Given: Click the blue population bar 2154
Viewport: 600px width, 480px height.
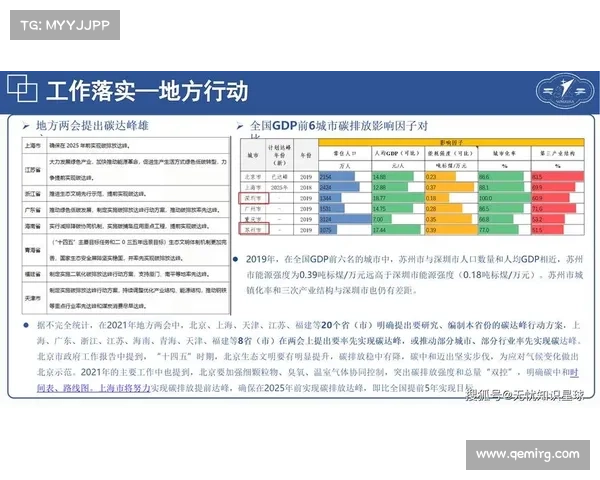Looking at the screenshot, I should click(x=337, y=177).
